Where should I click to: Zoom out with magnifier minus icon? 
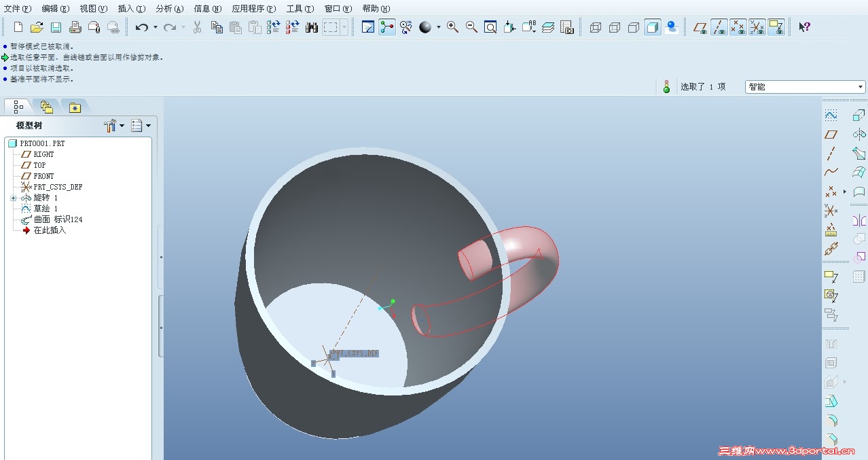(471, 27)
